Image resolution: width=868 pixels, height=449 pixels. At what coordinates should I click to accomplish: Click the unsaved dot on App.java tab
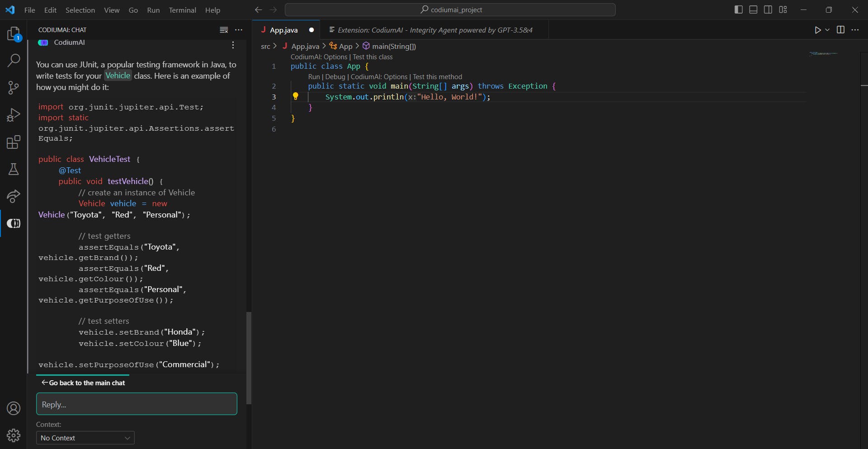[x=311, y=30]
